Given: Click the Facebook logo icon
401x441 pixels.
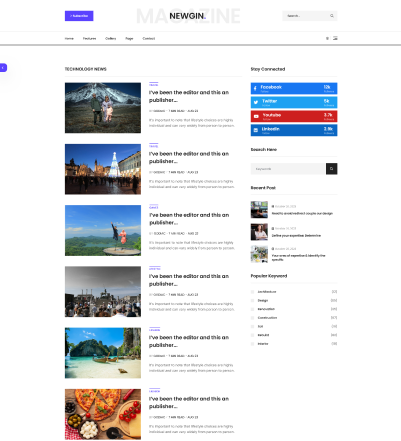Looking at the screenshot, I should [255, 89].
